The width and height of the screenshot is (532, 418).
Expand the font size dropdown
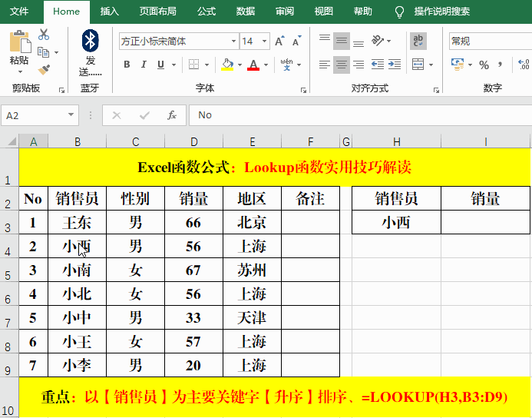tap(265, 41)
